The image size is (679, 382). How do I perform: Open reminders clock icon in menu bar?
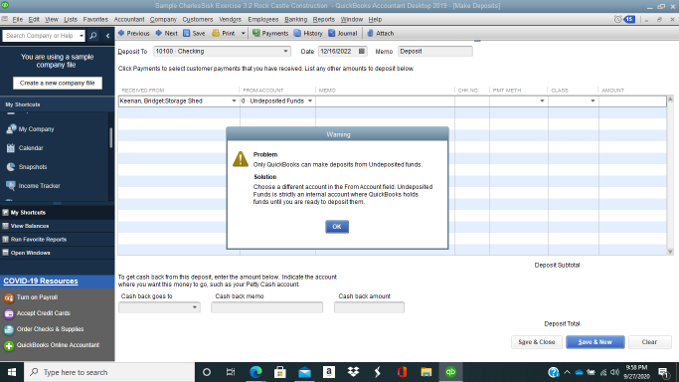pos(618,19)
